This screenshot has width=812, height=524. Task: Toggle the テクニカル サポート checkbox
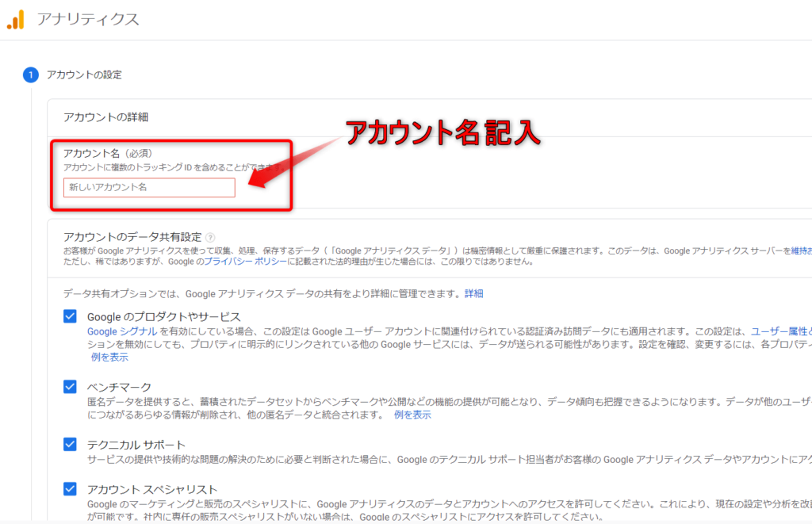(70, 444)
